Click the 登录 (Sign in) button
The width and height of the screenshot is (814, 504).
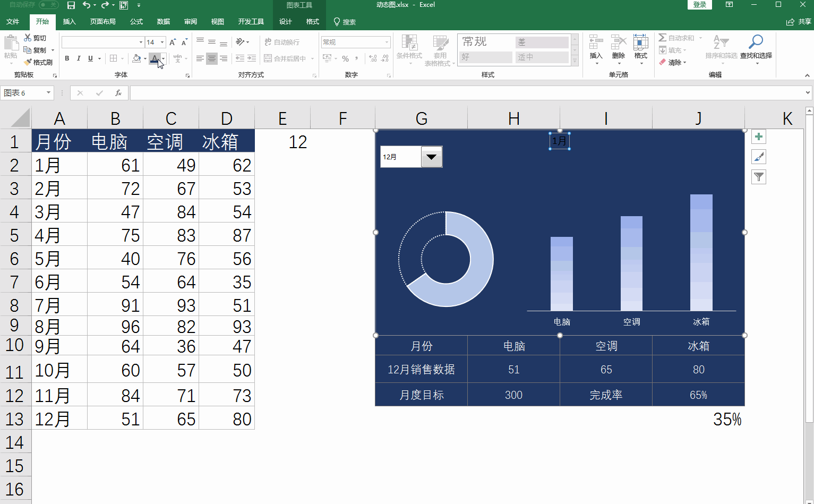pos(700,5)
